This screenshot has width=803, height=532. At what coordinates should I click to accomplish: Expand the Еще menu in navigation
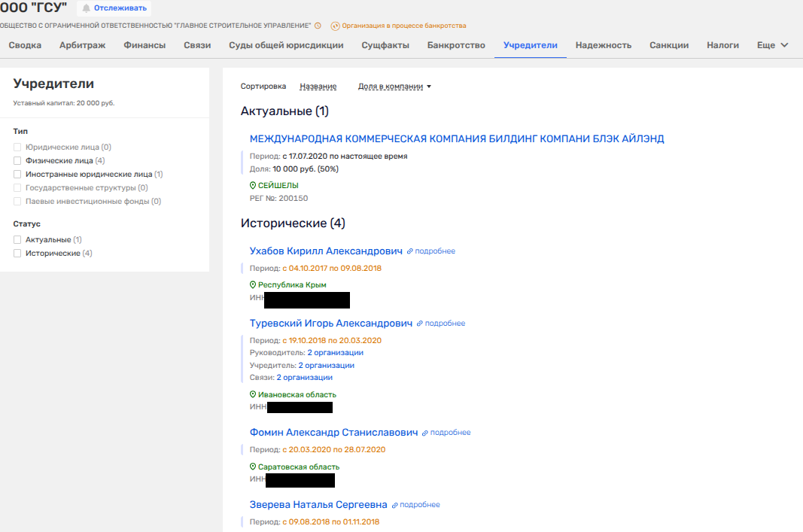(772, 45)
